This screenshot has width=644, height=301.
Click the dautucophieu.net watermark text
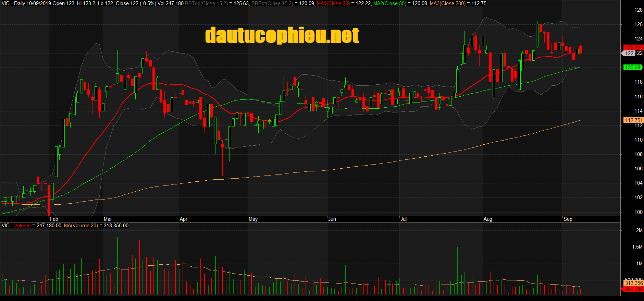pos(282,35)
